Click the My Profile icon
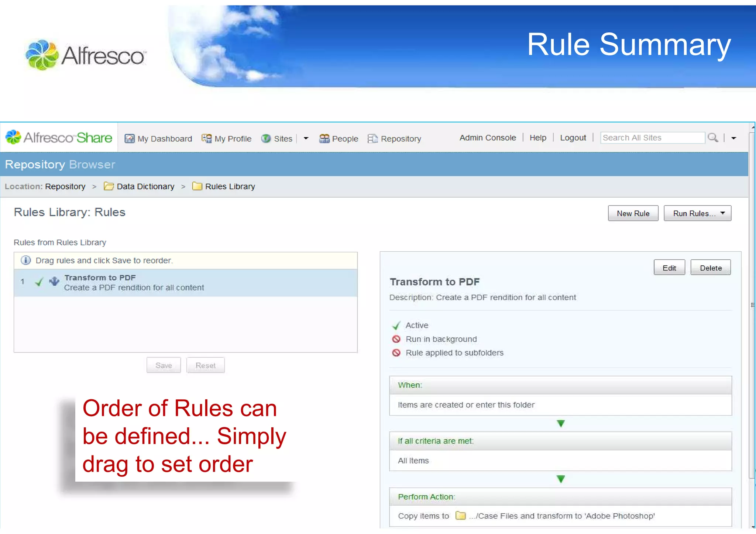756x534 pixels. pyautogui.click(x=206, y=139)
